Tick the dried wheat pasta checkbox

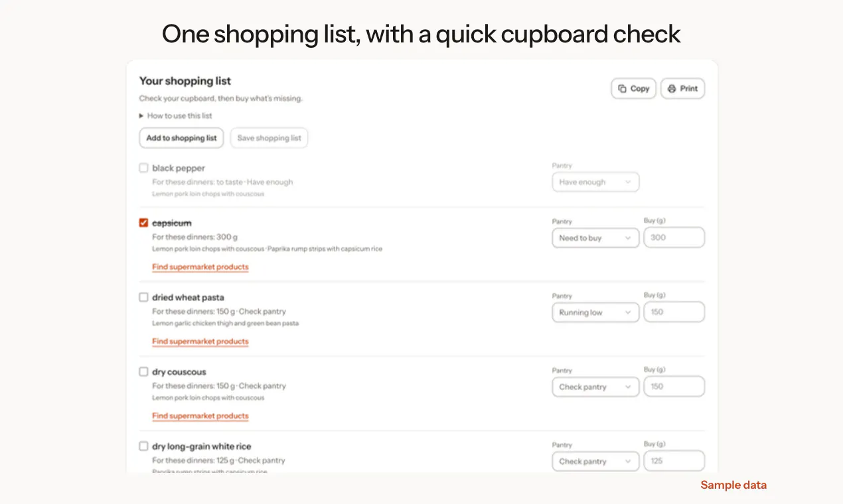(x=143, y=297)
